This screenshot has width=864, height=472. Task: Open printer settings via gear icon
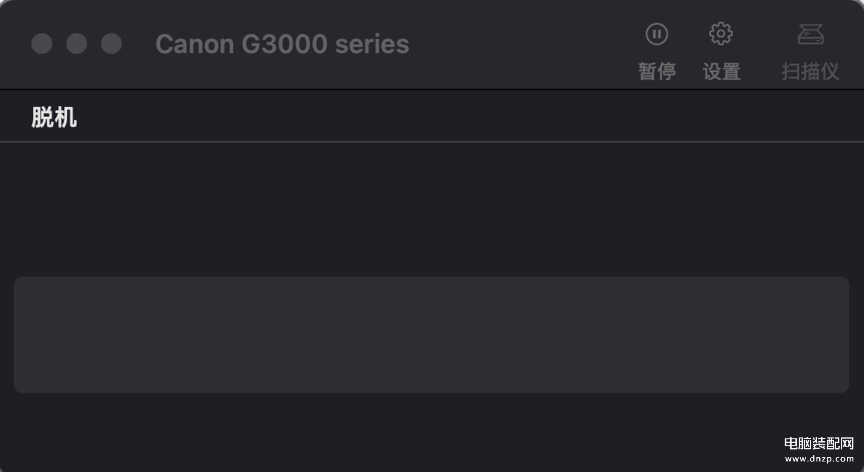[721, 34]
